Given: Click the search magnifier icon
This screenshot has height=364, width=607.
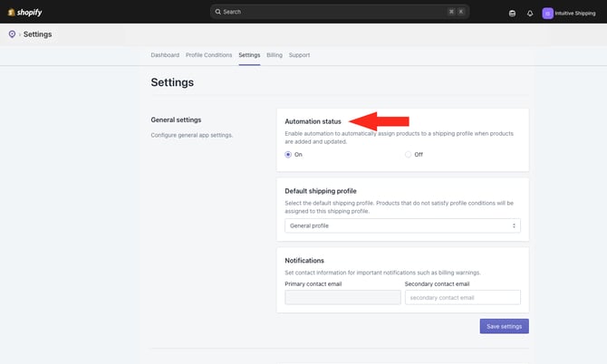Looking at the screenshot, I should [218, 12].
